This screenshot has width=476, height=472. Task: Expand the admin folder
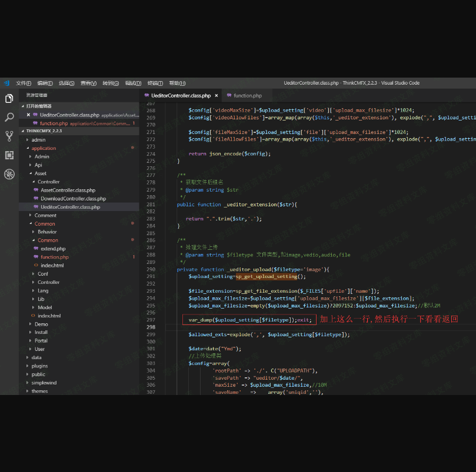(x=38, y=140)
